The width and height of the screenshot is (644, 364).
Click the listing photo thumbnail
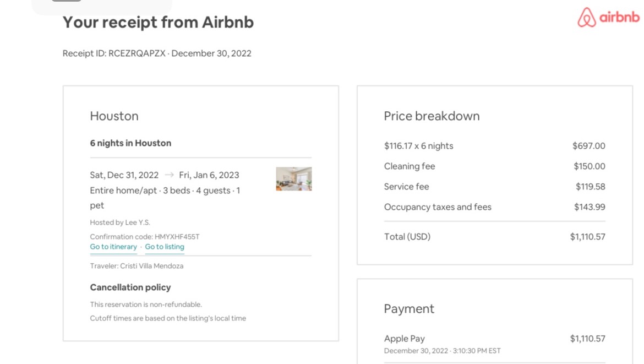[293, 179]
